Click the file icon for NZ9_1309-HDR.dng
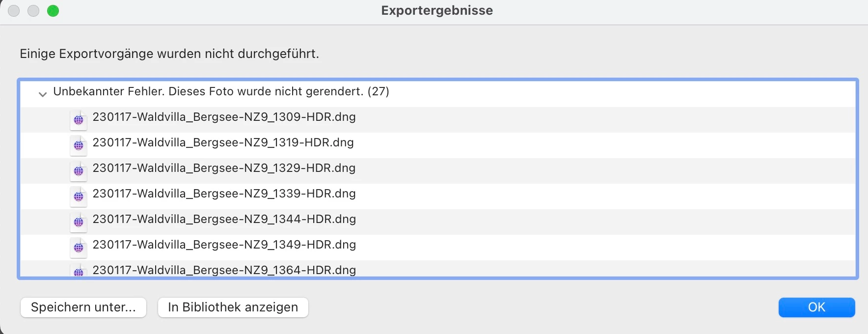This screenshot has height=334, width=868. coord(79,120)
